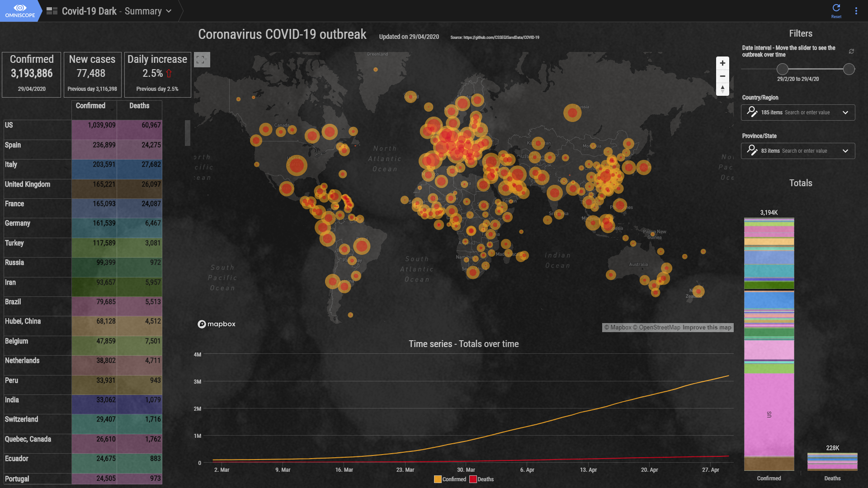This screenshot has height=488, width=868.
Task: Toggle the Deaths series in the chart legend
Action: [x=481, y=479]
